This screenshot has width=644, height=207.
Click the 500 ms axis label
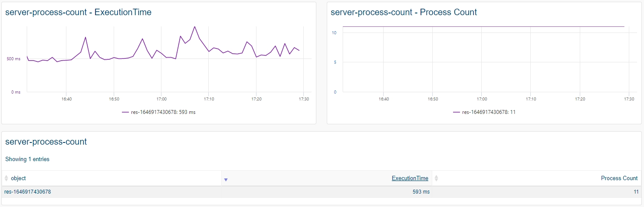tap(13, 58)
